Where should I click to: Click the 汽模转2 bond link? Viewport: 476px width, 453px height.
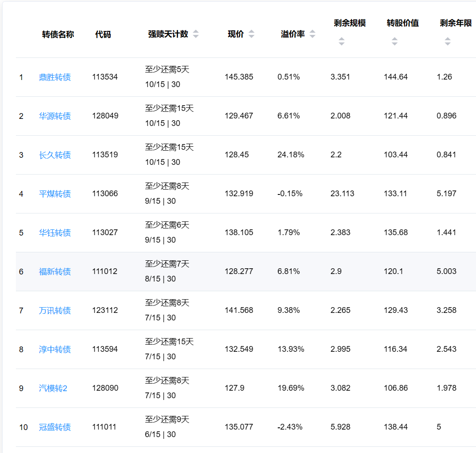click(x=53, y=388)
